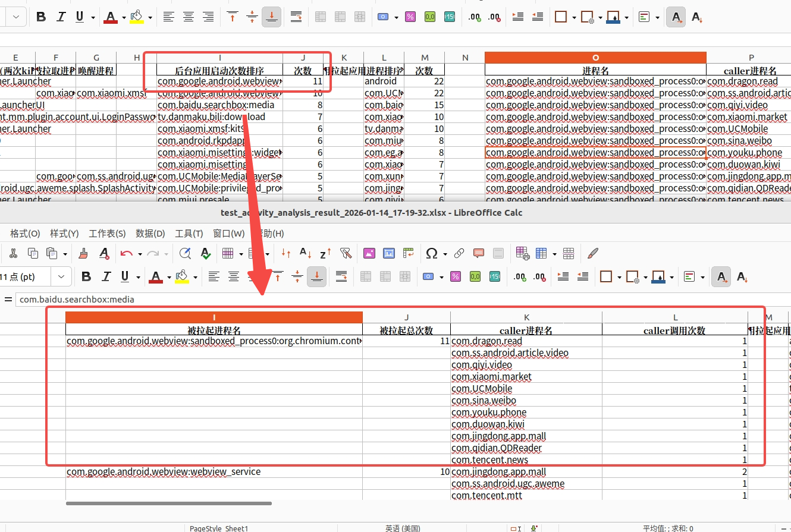Click the increase indent icon in background window
The height and width of the screenshot is (532, 791).
[x=518, y=17]
